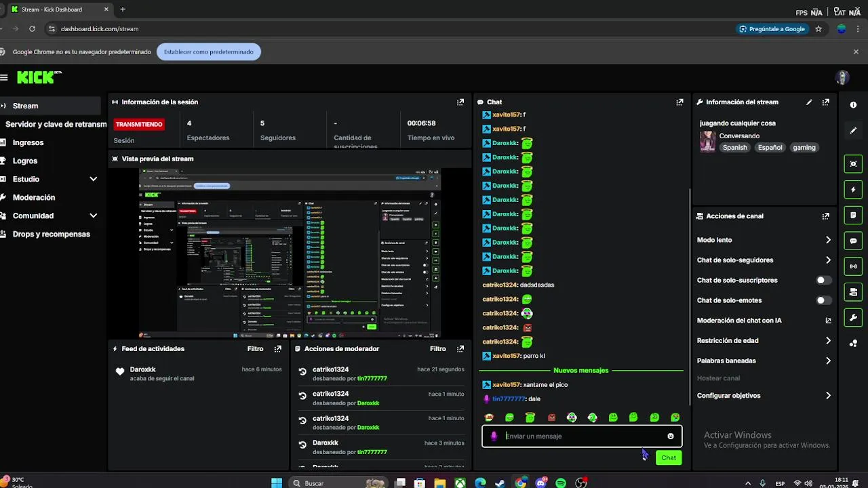The height and width of the screenshot is (488, 868).
Task: Pop out the Información del stream panel
Action: [x=825, y=102]
